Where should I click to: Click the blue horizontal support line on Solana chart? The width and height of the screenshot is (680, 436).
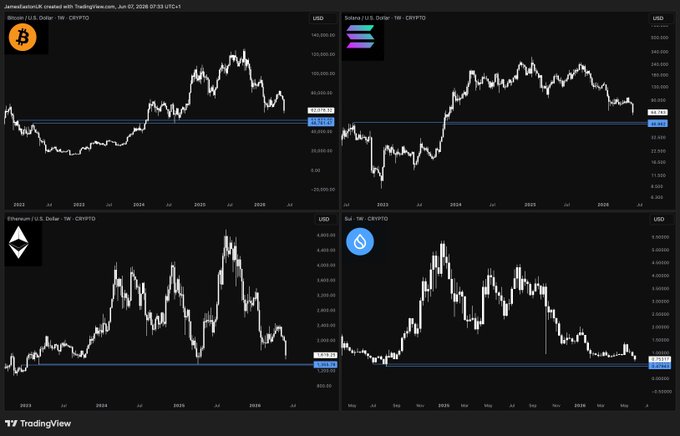501,123
